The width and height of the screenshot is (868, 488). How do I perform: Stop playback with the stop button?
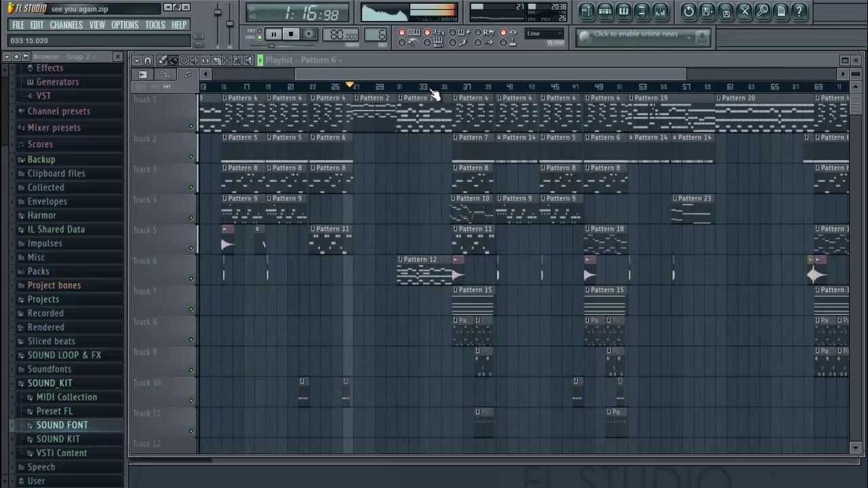pyautogui.click(x=291, y=34)
